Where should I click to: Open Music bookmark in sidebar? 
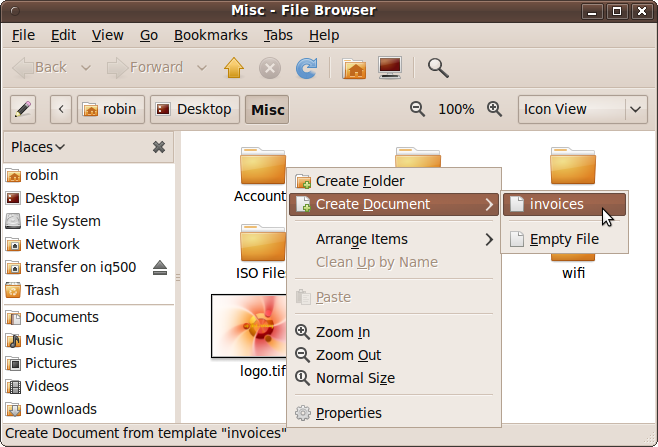[x=89, y=340]
